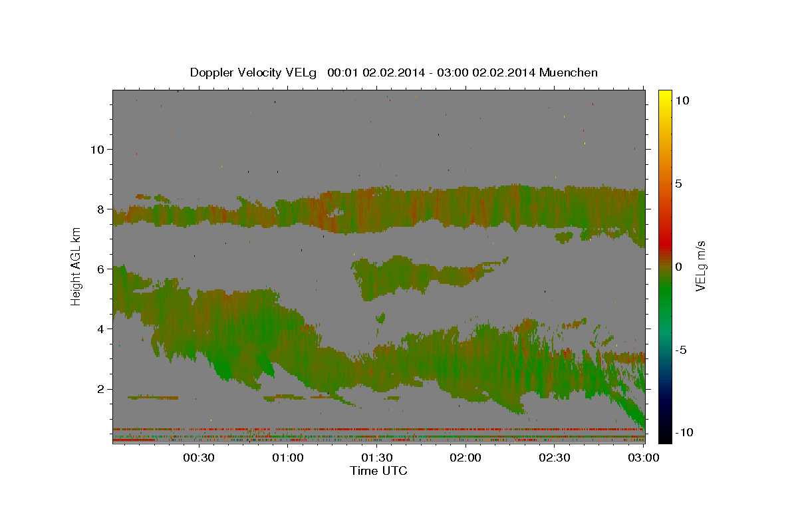798x532 pixels.
Task: Click the 02:00 time tick label
Action: [x=465, y=458]
